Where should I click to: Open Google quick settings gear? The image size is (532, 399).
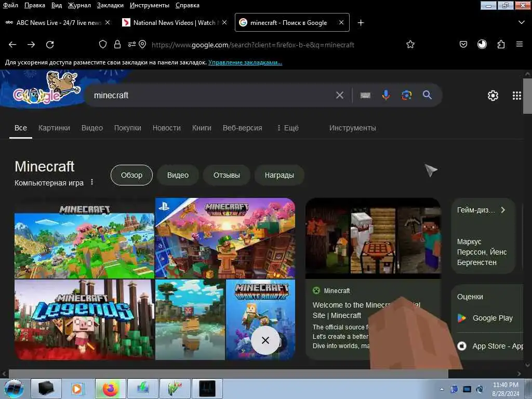(x=493, y=96)
